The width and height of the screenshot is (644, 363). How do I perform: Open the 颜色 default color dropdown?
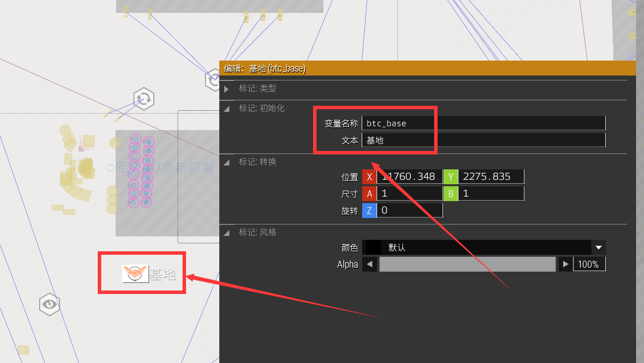click(x=598, y=247)
